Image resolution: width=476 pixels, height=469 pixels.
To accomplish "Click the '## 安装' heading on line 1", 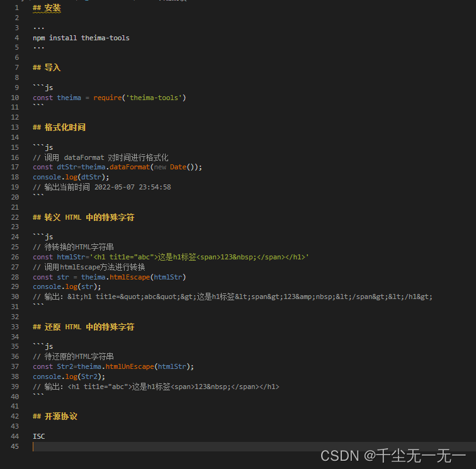I will (x=47, y=8).
